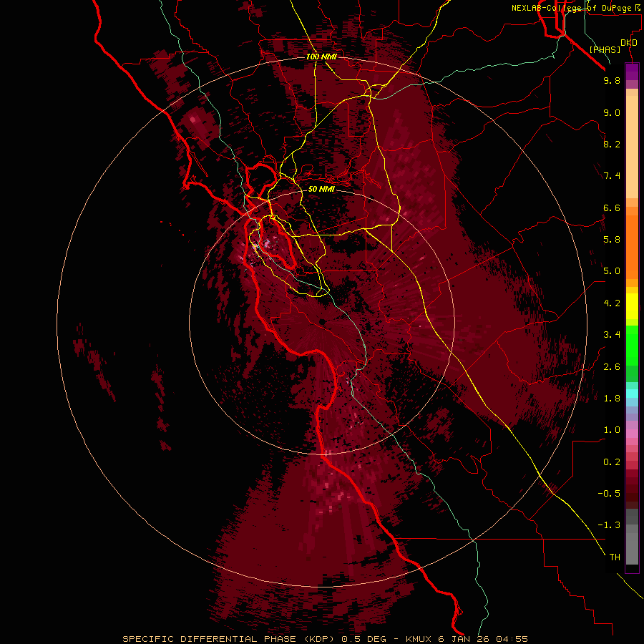Click the 0.5 DEG elevation text

tap(364, 639)
